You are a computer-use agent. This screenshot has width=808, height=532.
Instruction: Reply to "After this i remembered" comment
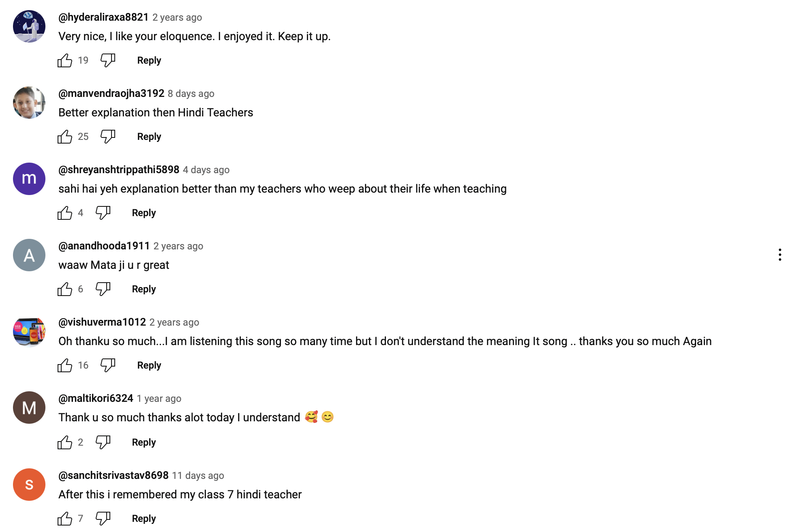(x=144, y=518)
